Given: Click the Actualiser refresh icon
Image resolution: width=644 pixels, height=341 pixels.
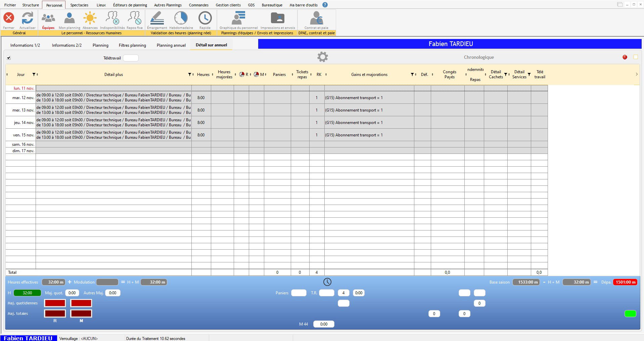Looking at the screenshot, I should 27,18.
